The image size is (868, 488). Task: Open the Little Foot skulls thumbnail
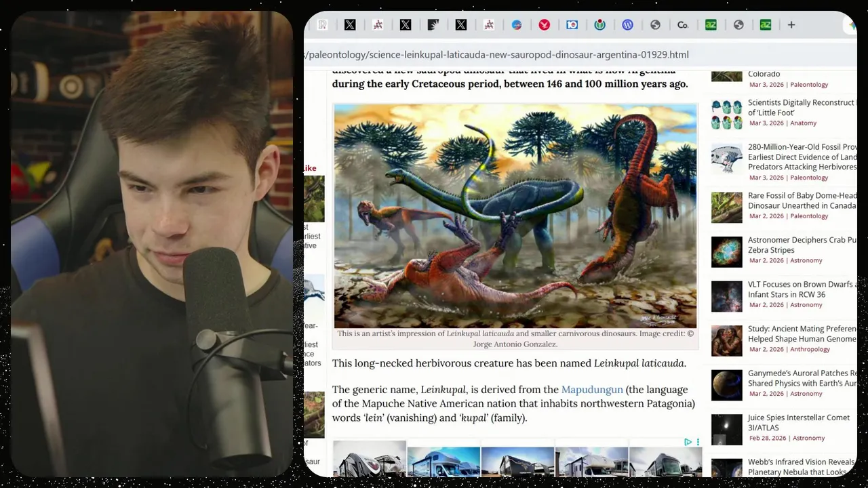[726, 114]
